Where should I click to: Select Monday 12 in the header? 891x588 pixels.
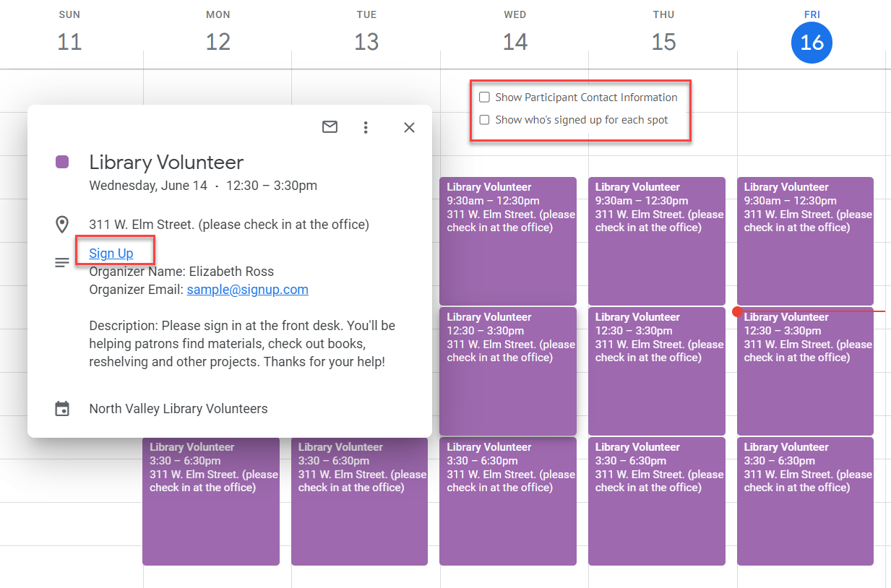coord(218,42)
